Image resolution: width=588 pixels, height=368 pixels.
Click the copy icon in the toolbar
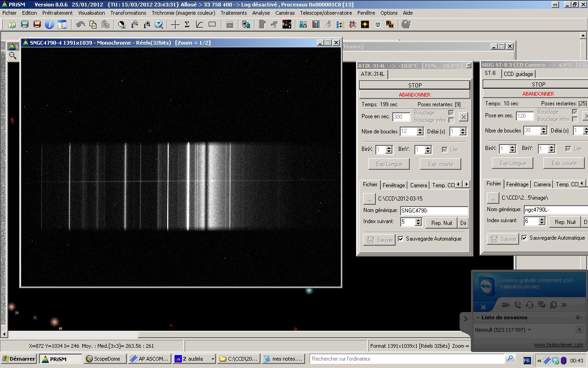click(x=93, y=24)
